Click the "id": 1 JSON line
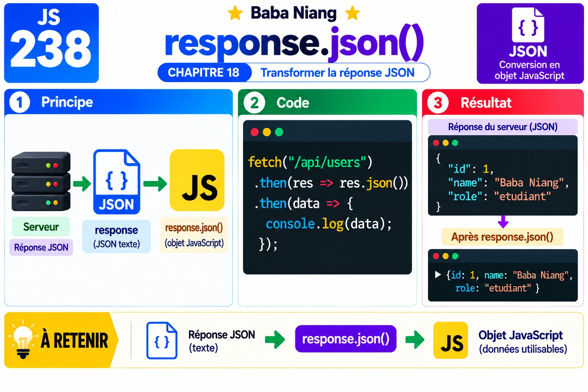 (x=471, y=169)
